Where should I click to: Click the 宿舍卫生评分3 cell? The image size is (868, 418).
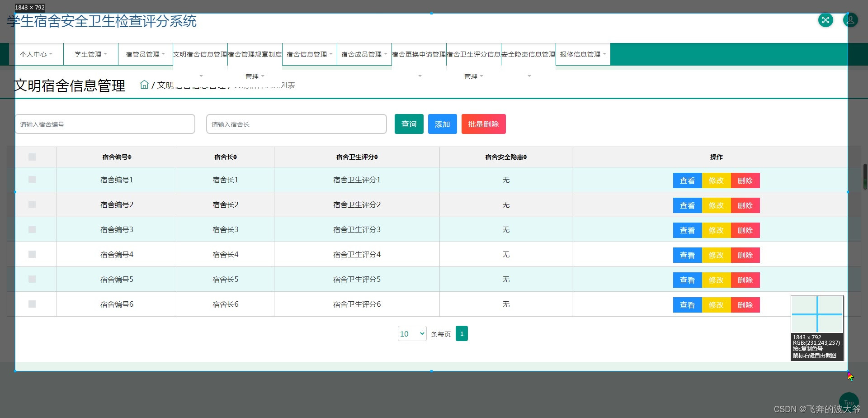(x=357, y=229)
